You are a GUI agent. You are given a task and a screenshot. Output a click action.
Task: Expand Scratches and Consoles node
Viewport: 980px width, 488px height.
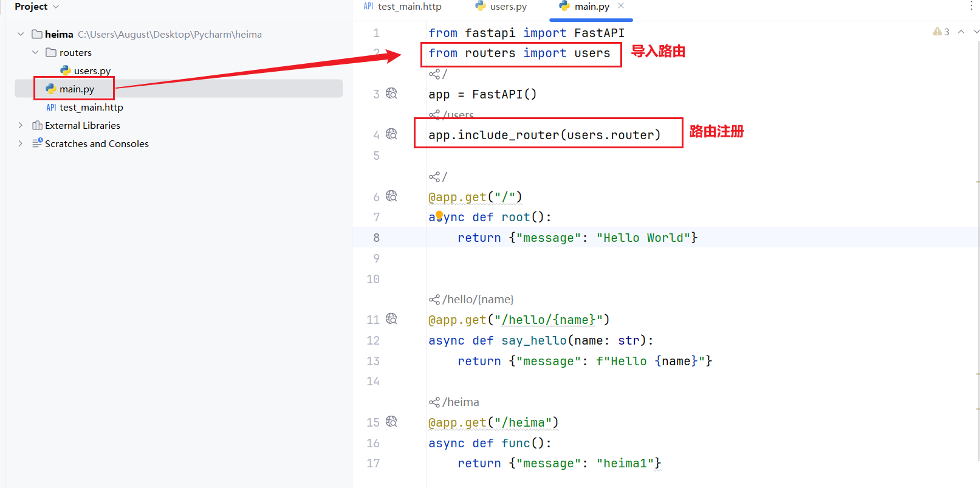(21, 144)
